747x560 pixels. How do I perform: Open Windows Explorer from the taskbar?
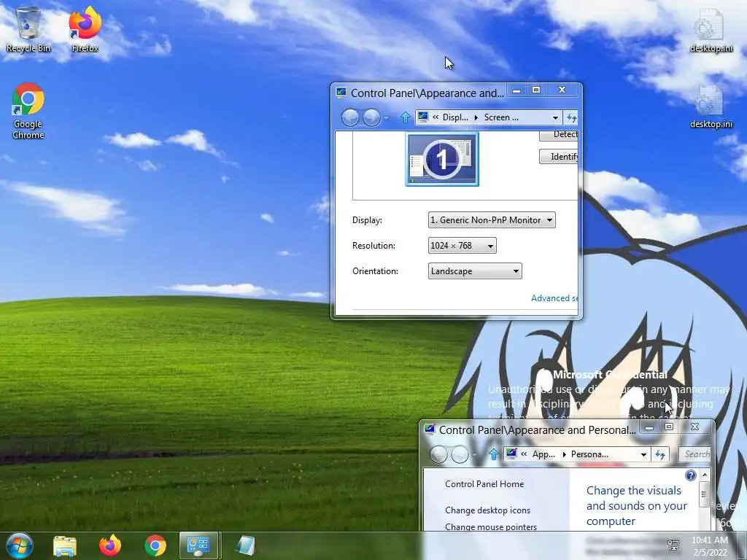coord(65,546)
